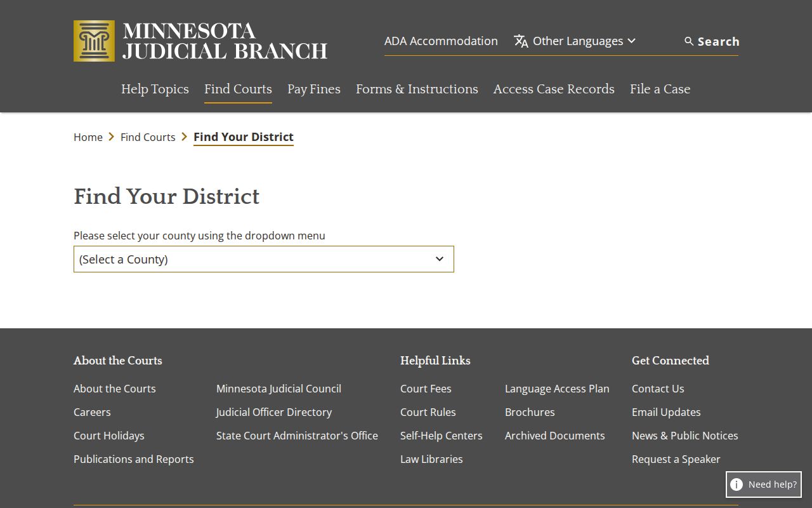
Task: Go to the Home breadcrumb
Action: [88, 137]
